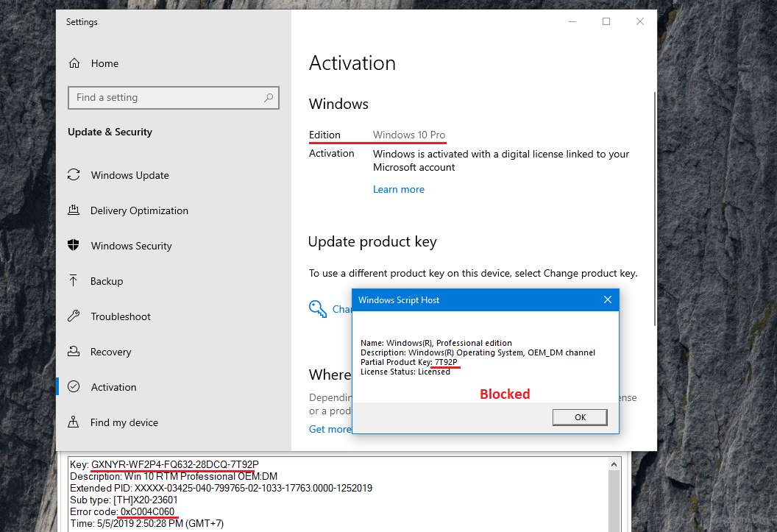Image resolution: width=777 pixels, height=532 pixels.
Task: Close the Settings window
Action: click(x=639, y=22)
